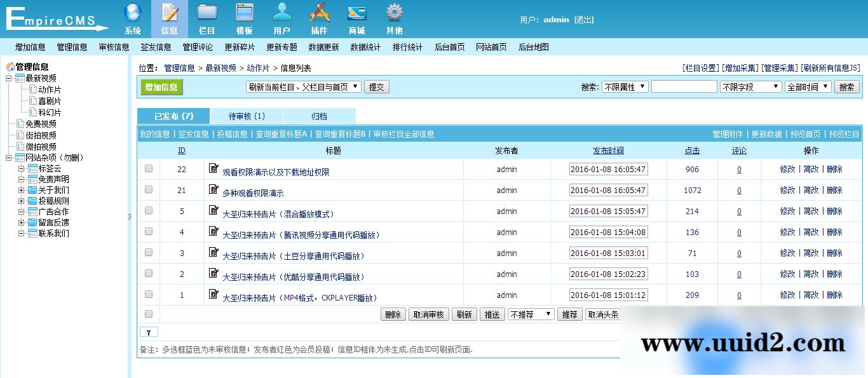Image resolution: width=868 pixels, height=378 pixels.
Task: Click the edit icon beside article ID 22
Action: click(x=213, y=169)
